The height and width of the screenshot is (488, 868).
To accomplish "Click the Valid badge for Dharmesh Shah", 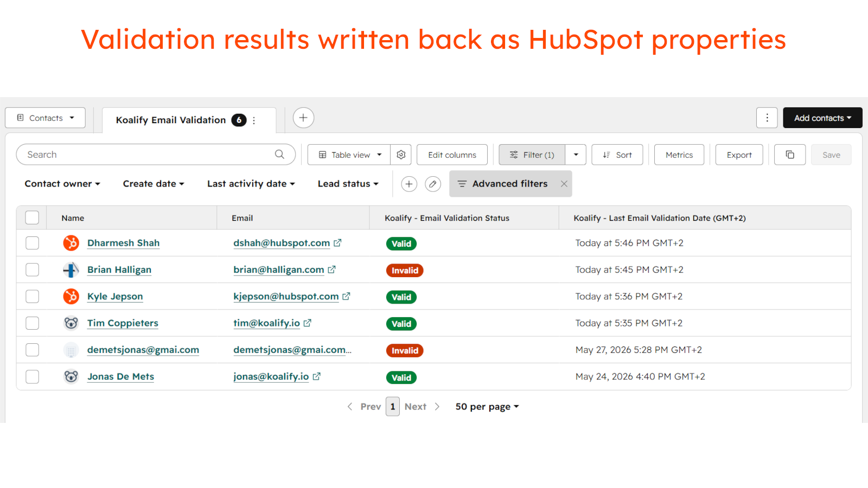I will (x=401, y=244).
